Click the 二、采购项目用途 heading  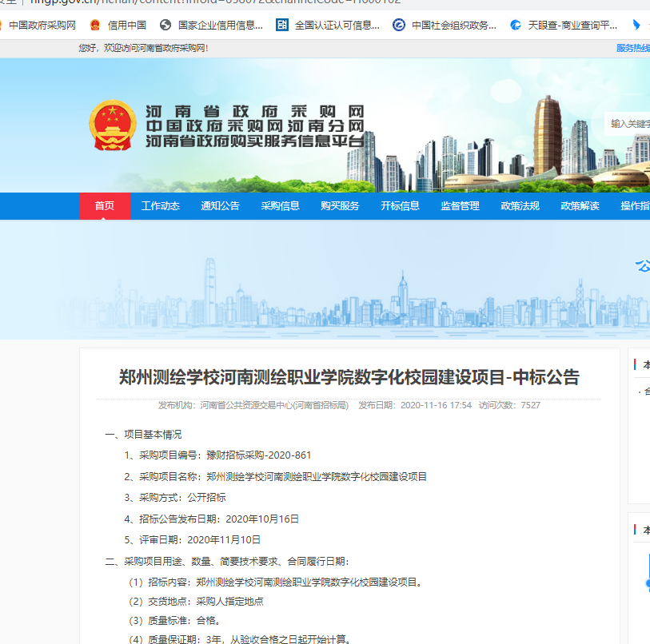point(227,562)
